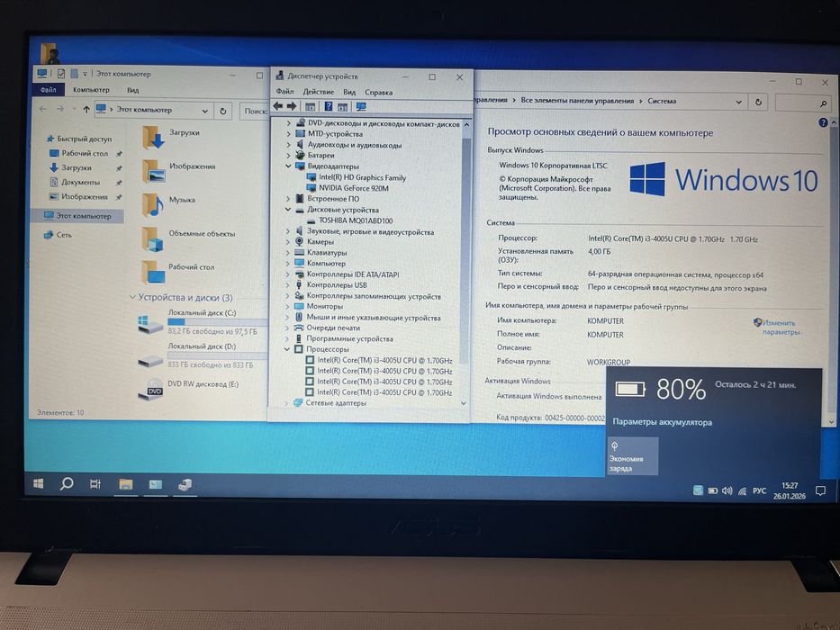Click volume icon in system tray
The height and width of the screenshot is (630, 840).
coord(727,490)
